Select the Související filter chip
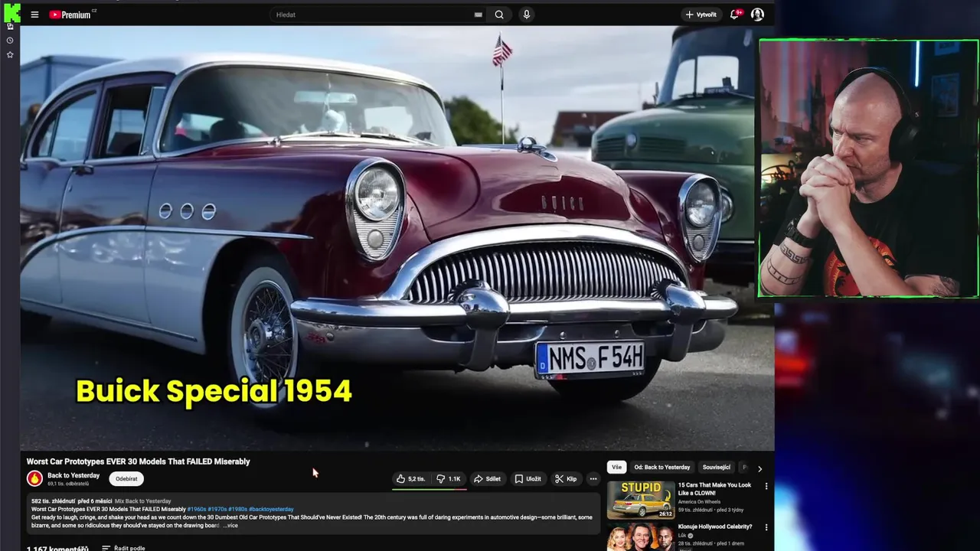The height and width of the screenshot is (551, 980). [x=717, y=467]
